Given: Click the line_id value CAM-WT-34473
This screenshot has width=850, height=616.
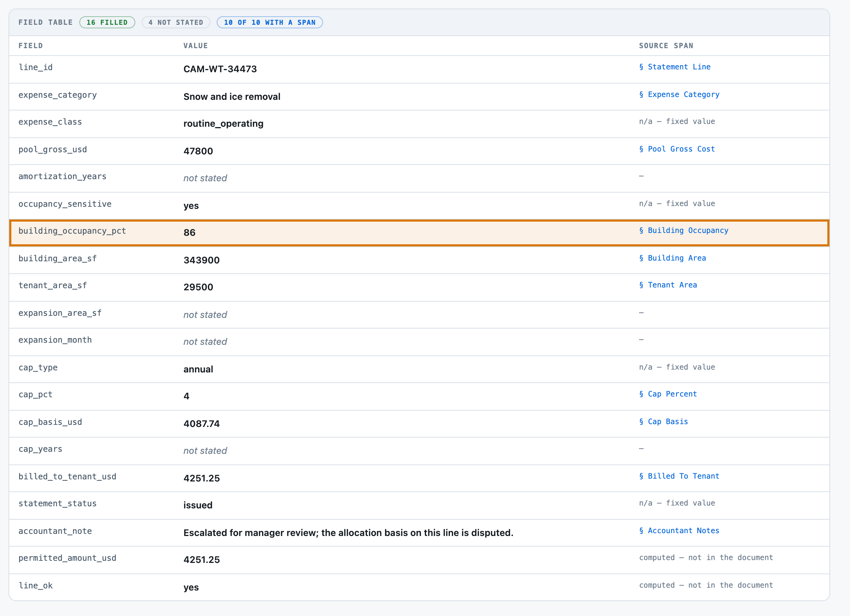Looking at the screenshot, I should (x=220, y=69).
